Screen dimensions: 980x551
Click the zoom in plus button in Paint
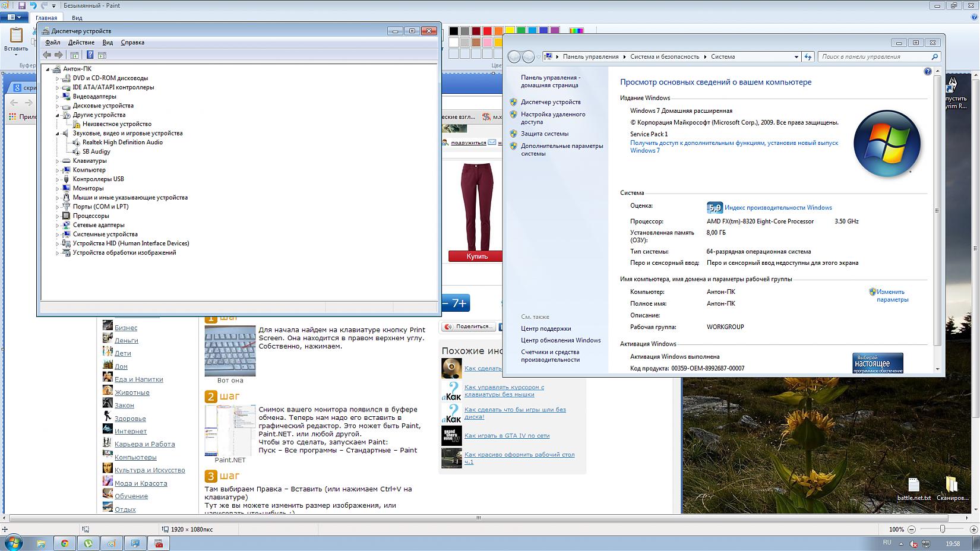click(973, 529)
